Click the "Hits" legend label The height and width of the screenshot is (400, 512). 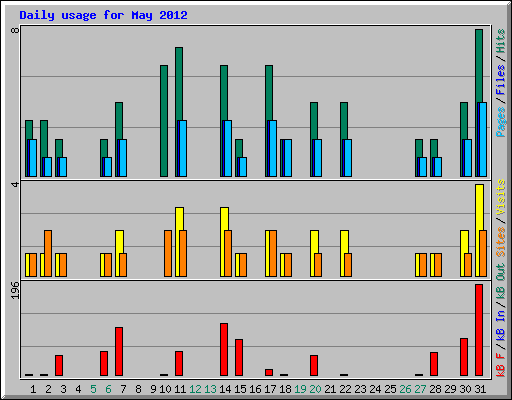(501, 41)
